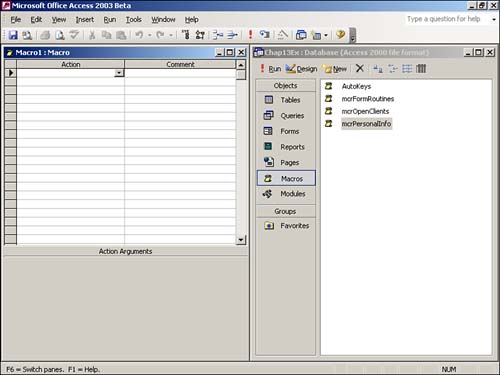Collapse the Groups header
The height and width of the screenshot is (375, 500).
(286, 211)
